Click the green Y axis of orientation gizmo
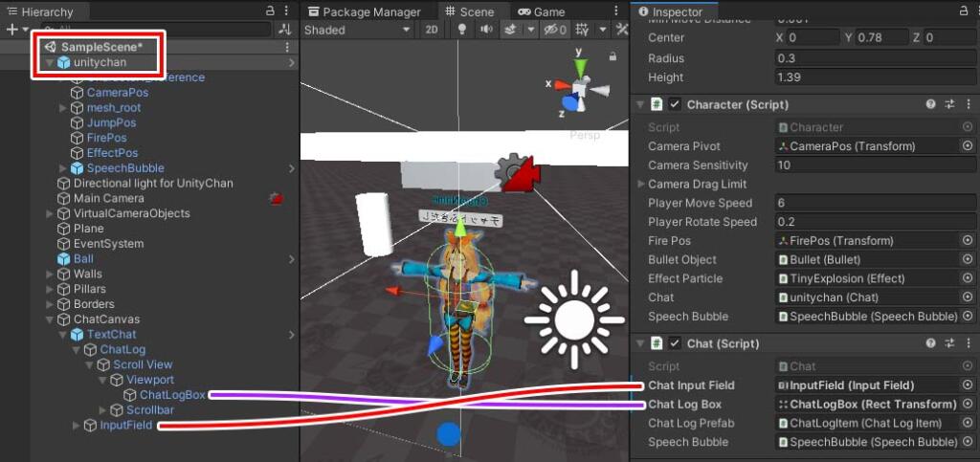 581,67
